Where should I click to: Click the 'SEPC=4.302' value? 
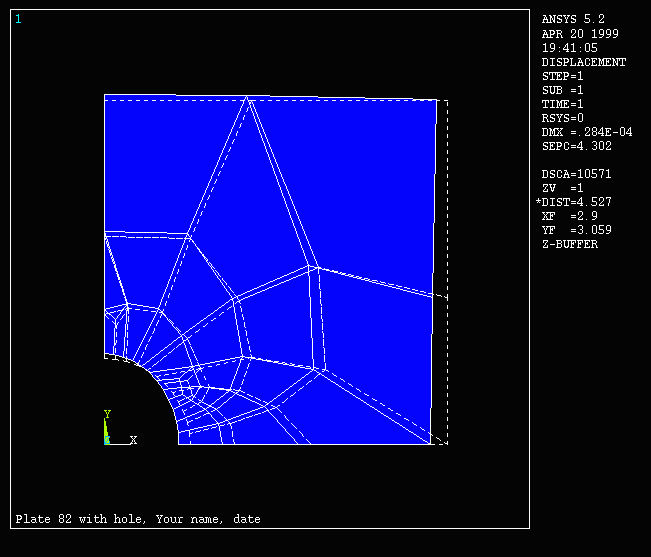pos(577,146)
